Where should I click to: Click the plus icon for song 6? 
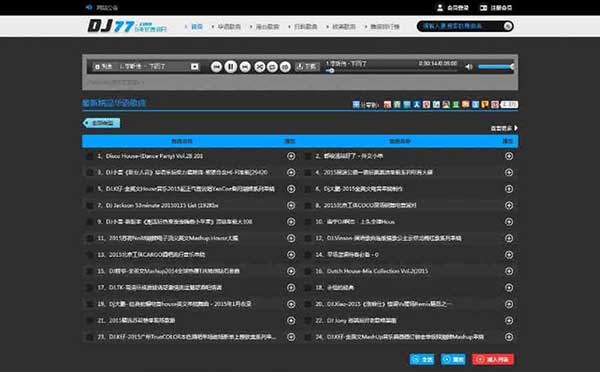[509, 189]
